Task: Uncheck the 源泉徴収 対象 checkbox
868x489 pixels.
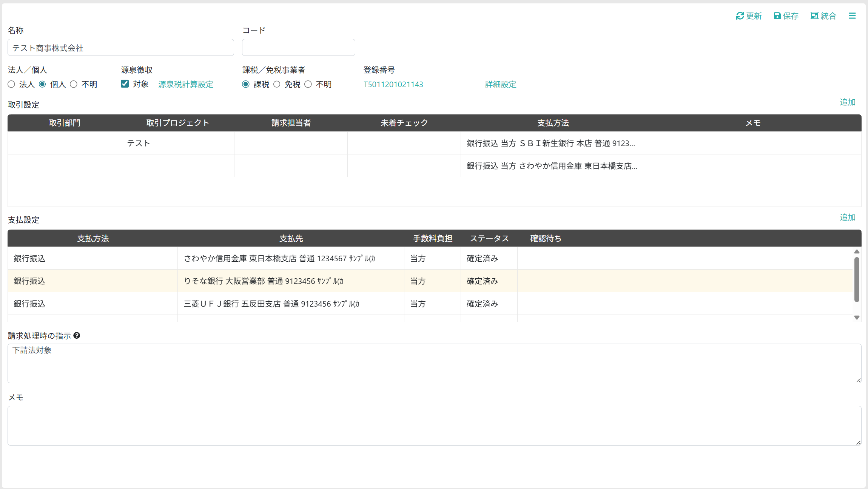Action: tap(125, 84)
